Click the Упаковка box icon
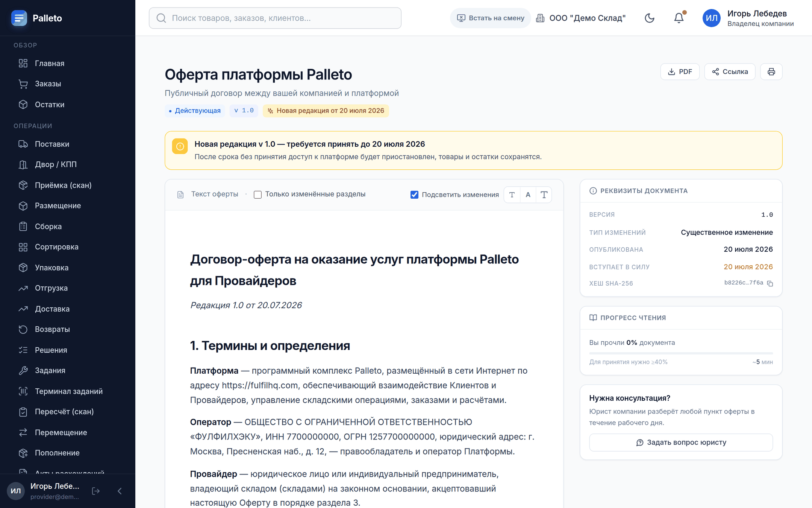 point(23,268)
